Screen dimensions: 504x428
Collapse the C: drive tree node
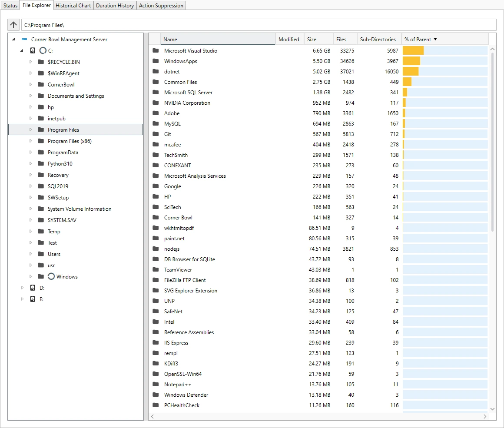(x=22, y=51)
